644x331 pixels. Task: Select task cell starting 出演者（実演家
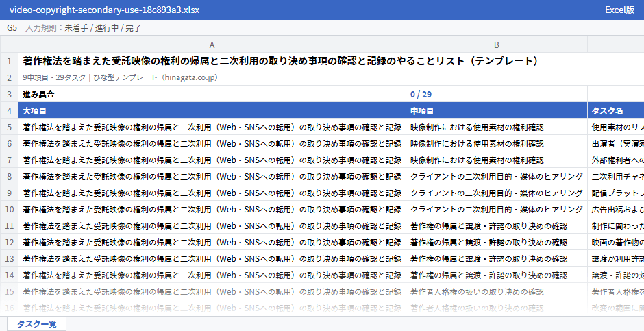(x=616, y=143)
